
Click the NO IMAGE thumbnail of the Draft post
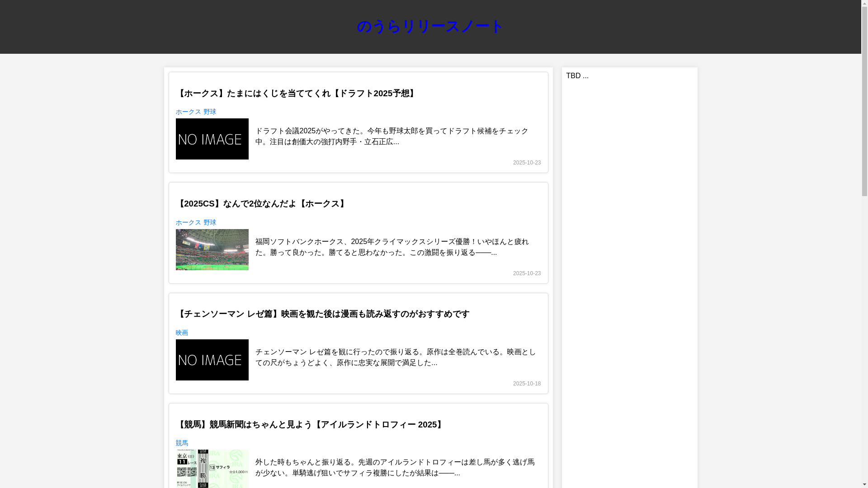pos(212,139)
